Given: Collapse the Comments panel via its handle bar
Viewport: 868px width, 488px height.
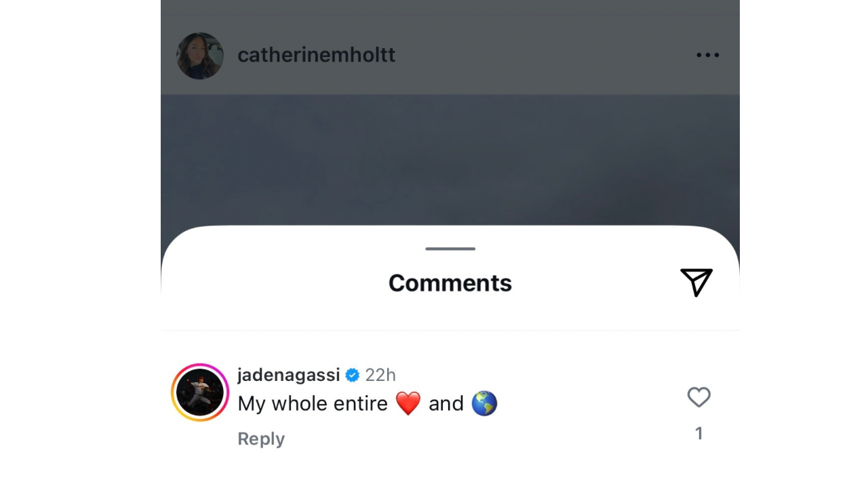Looking at the screenshot, I should coord(449,248).
